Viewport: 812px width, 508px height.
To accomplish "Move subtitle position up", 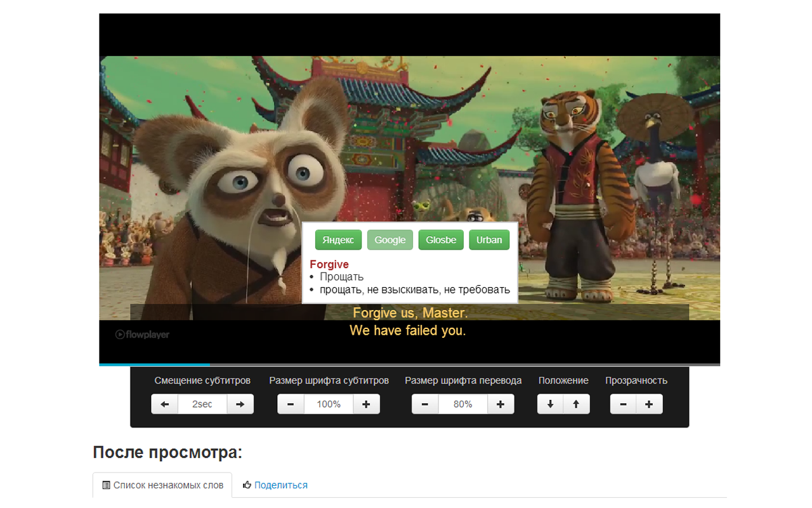I will coord(576,404).
